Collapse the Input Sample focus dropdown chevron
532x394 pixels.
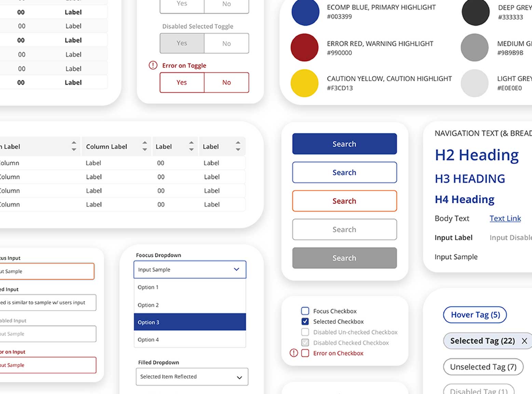236,270
